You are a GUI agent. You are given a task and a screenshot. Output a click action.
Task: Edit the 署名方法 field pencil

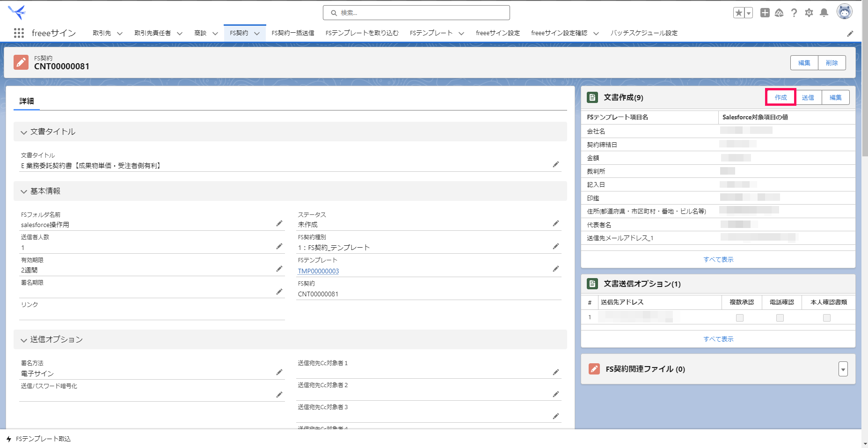[x=279, y=372]
